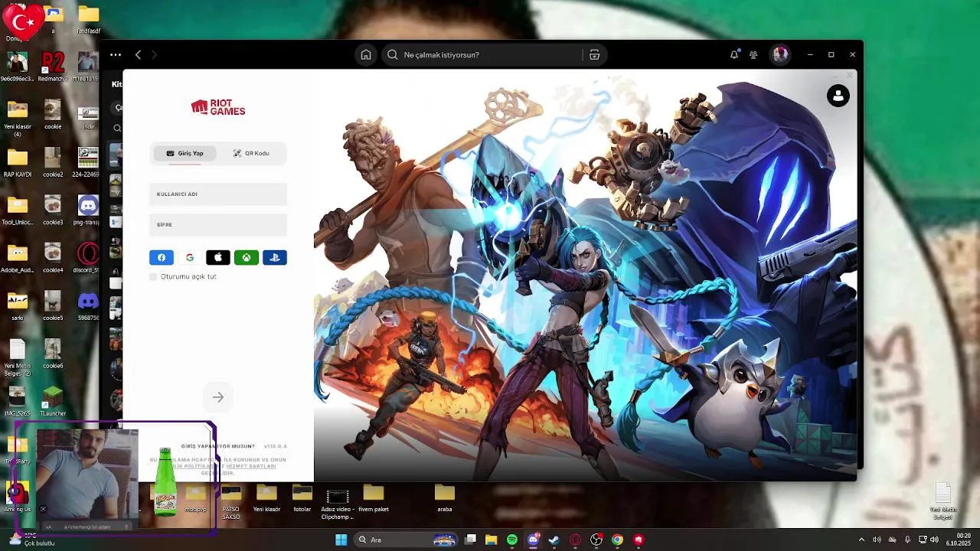Open fivem paket desktop folder
The width and height of the screenshot is (980, 551).
click(374, 498)
